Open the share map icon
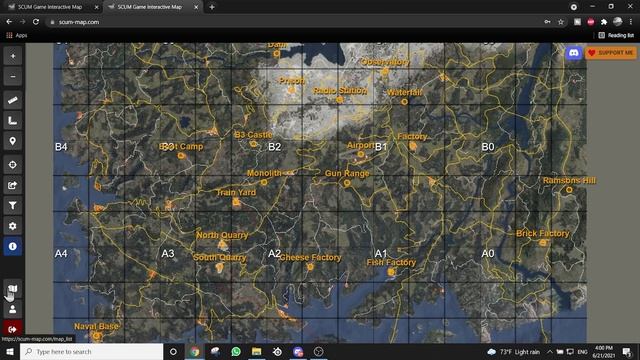 point(13,185)
